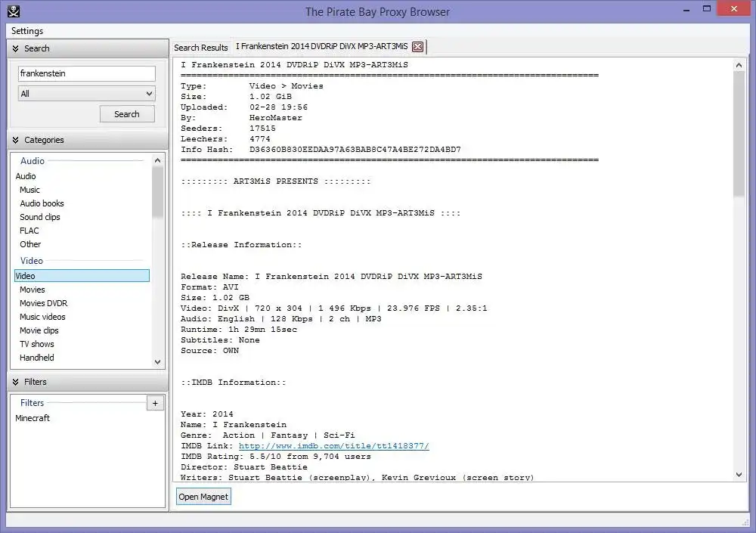Click the down arrow of categories scrollbar
The height and width of the screenshot is (533, 756).
tap(158, 362)
